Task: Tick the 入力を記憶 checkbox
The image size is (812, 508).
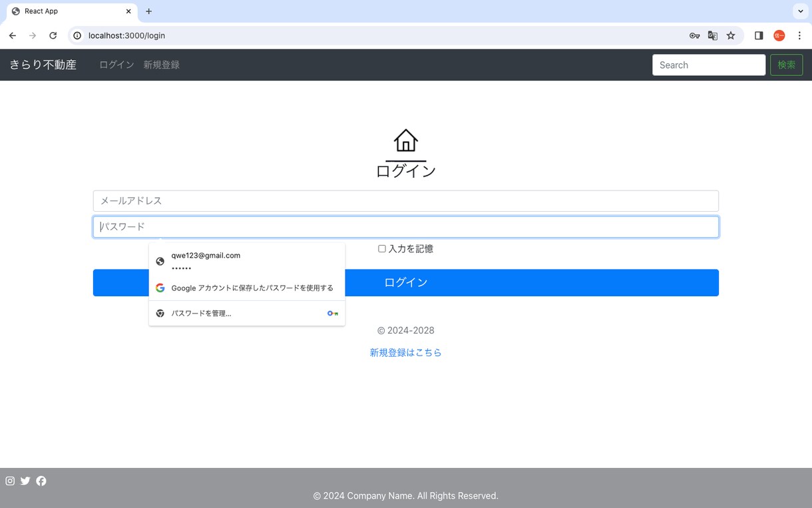Action: pos(382,248)
